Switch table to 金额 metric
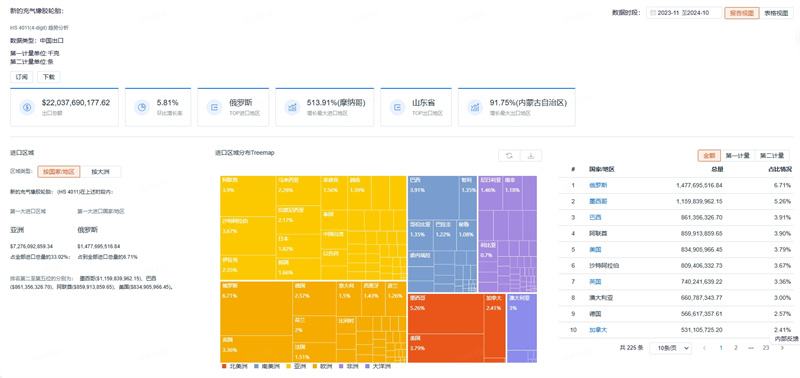 (709, 156)
